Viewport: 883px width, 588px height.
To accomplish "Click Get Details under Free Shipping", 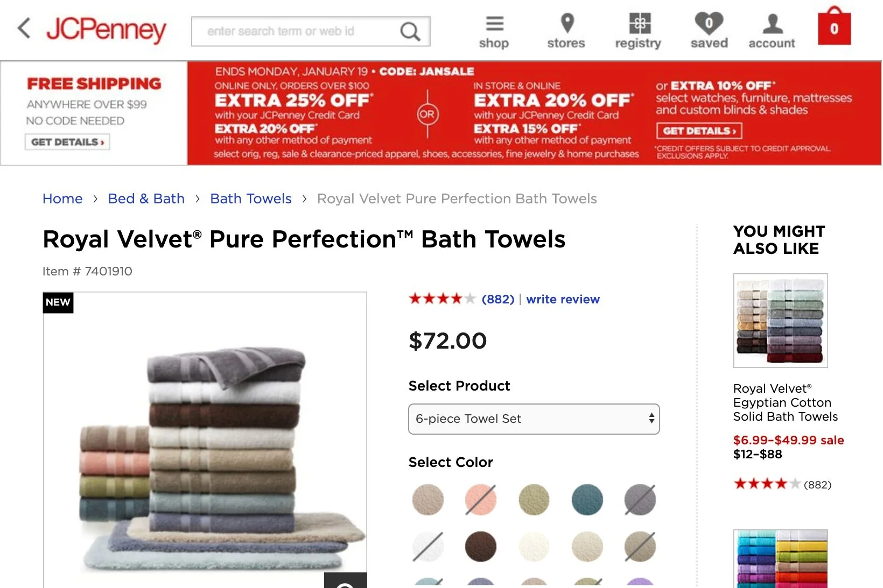I will [x=67, y=142].
